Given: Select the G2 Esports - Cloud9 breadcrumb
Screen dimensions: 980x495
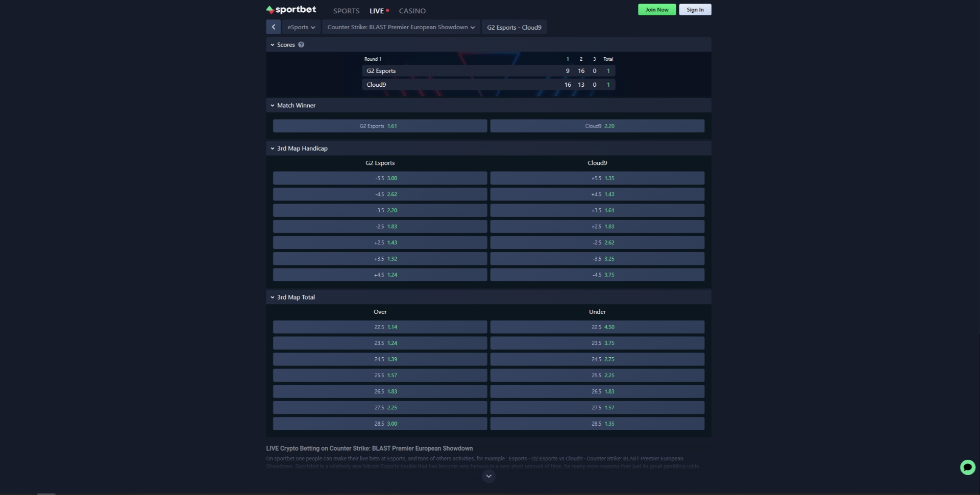Looking at the screenshot, I should 514,27.
